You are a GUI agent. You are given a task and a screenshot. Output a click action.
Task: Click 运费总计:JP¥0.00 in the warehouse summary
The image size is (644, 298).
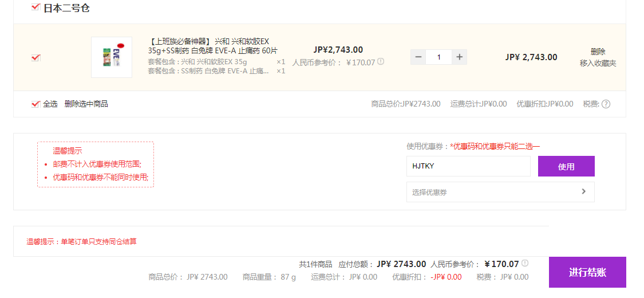click(x=479, y=104)
